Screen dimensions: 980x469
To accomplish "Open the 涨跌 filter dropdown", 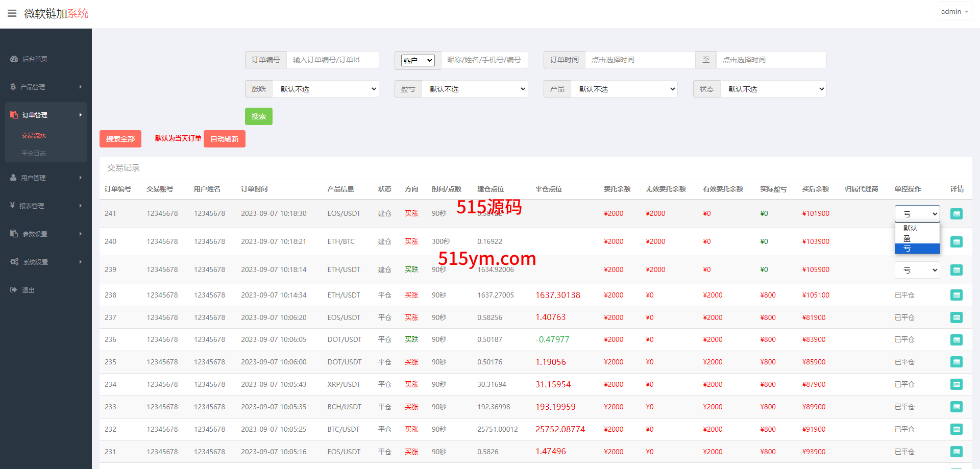I will [325, 89].
